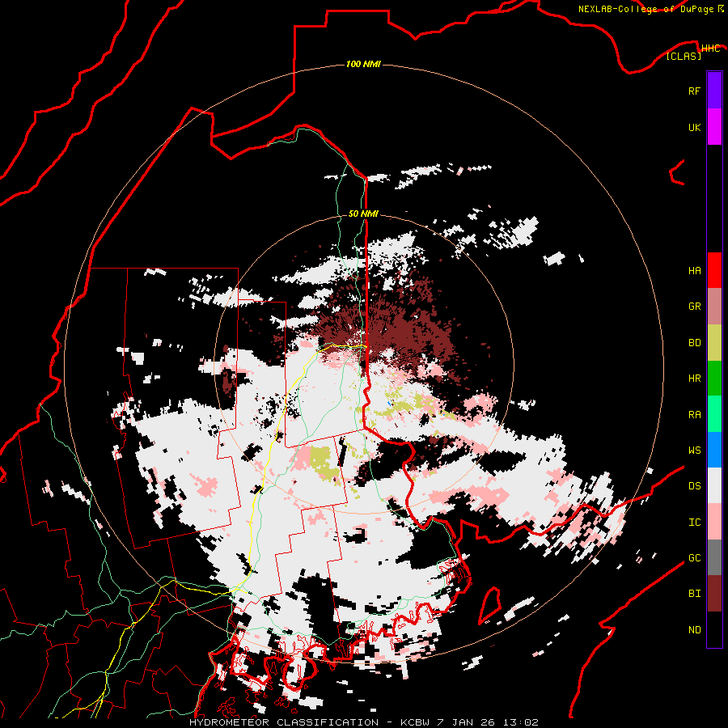
Task: Click the IC legend label
Action: pos(694,523)
